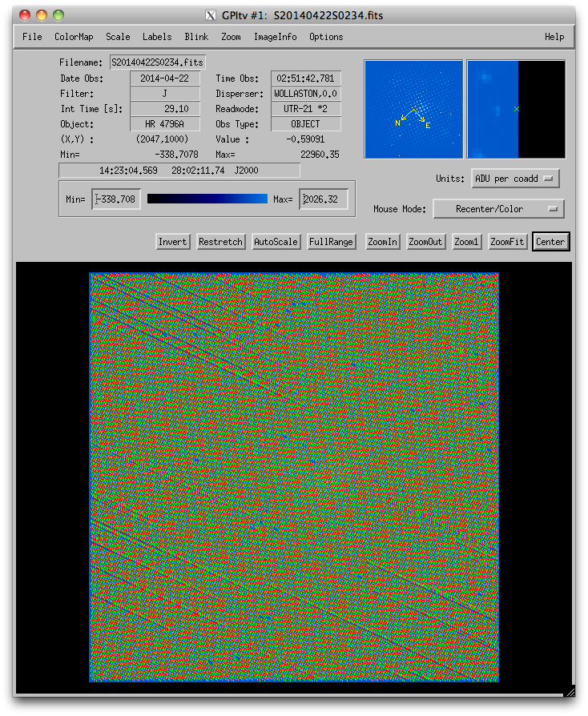Click the blue colorbar gradient
Screen dimensions: 588x716
point(207,199)
